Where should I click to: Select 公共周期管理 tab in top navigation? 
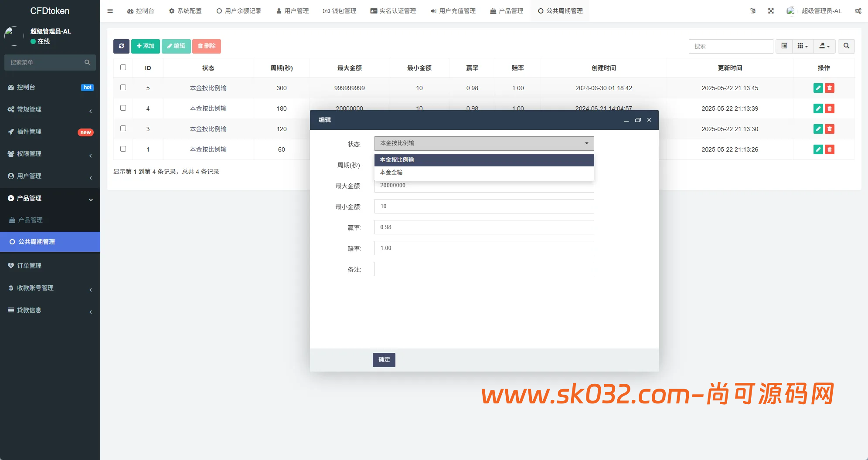coord(560,11)
